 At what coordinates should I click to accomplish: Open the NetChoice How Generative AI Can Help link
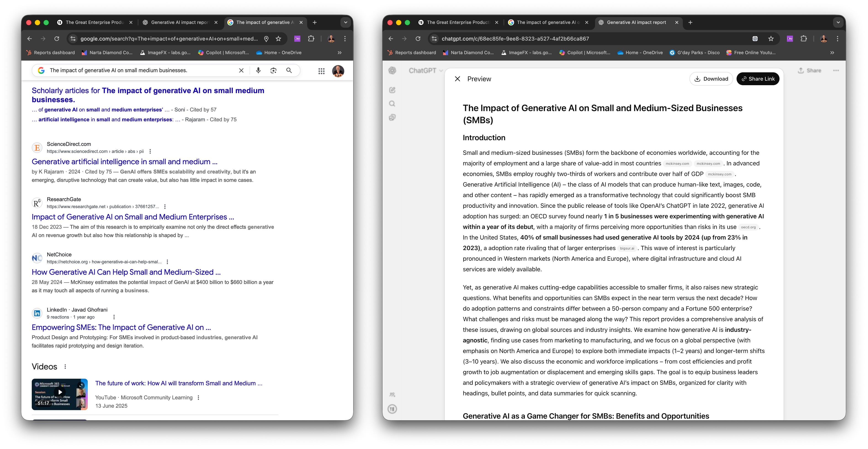(x=126, y=272)
